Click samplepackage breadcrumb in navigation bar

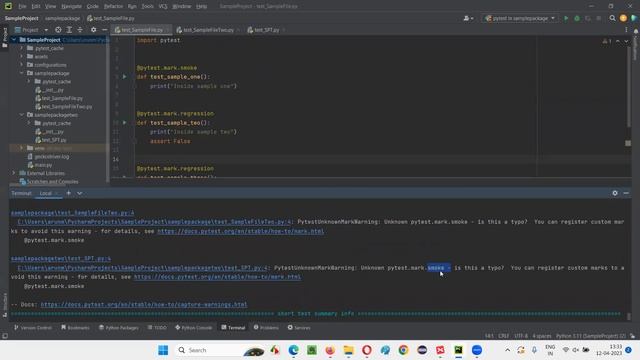click(x=62, y=18)
